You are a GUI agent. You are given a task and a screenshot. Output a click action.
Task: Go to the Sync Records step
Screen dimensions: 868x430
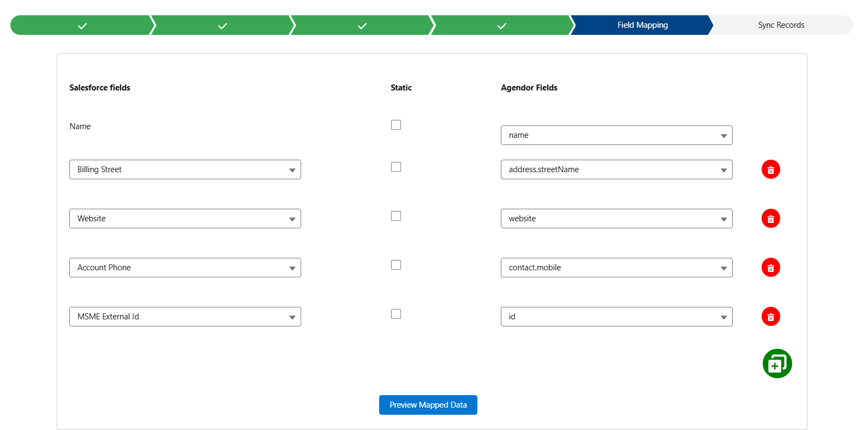click(x=781, y=25)
